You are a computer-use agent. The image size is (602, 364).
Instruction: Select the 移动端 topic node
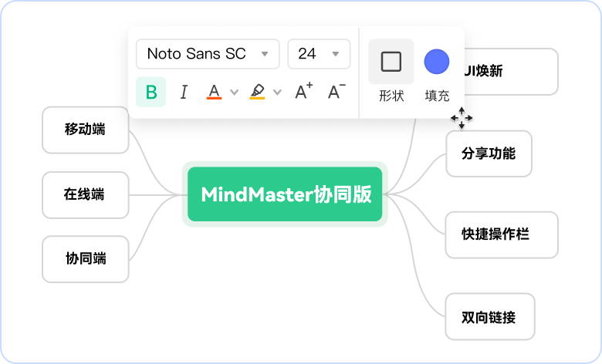click(85, 130)
